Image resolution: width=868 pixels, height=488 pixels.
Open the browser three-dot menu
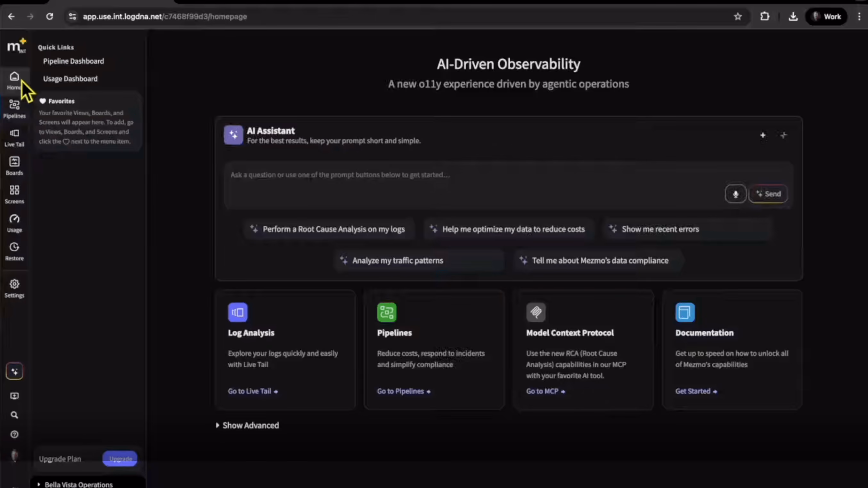coord(859,17)
